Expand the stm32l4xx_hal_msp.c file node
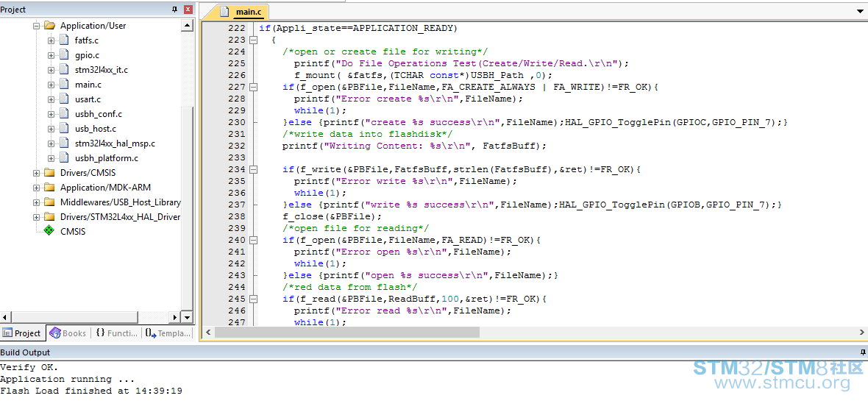The image size is (868, 401). [51, 143]
